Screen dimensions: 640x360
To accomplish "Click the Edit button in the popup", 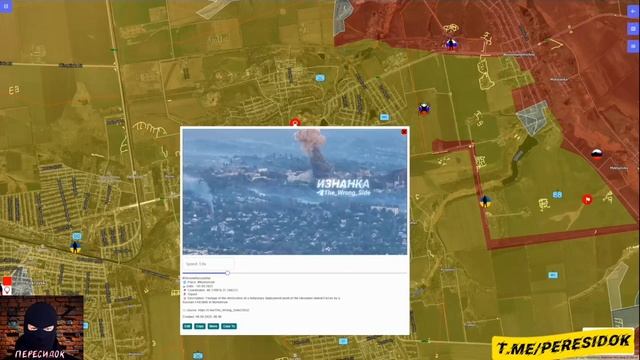I will tap(187, 326).
